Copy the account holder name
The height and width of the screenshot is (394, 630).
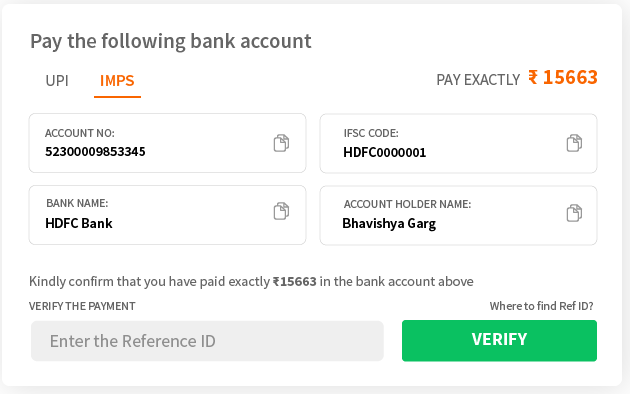pyautogui.click(x=574, y=213)
